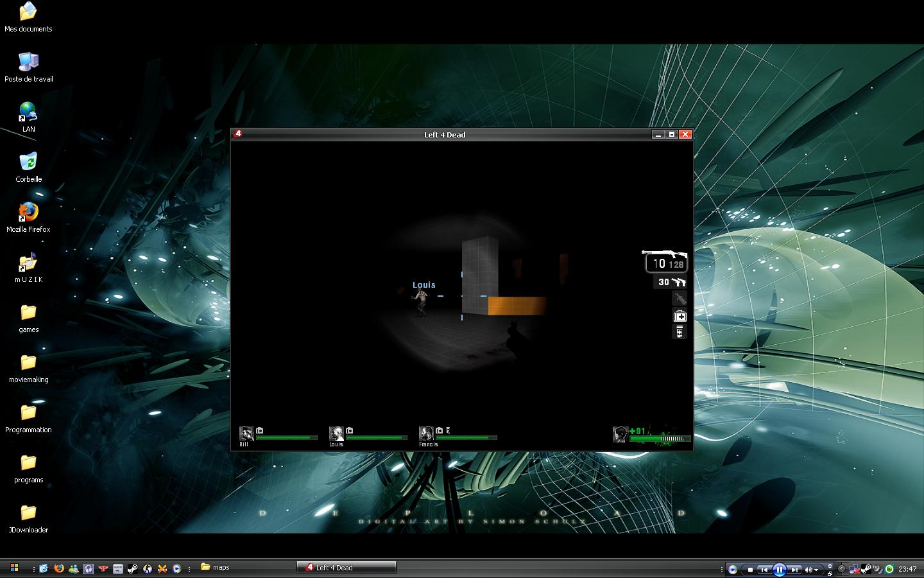Click the Louis name tag above the survivor

[424, 285]
